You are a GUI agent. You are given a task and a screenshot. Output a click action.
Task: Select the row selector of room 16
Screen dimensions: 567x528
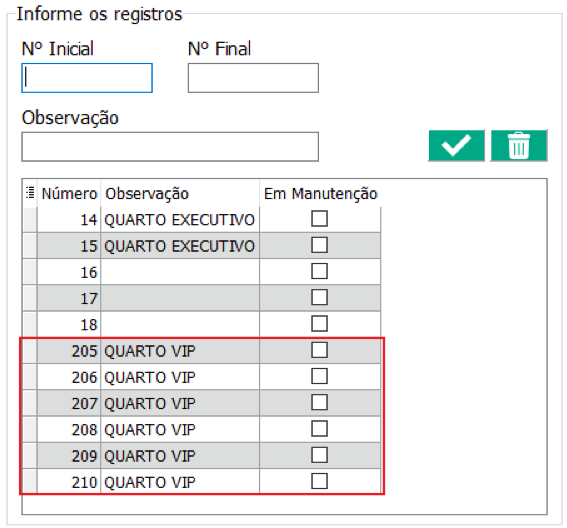(30, 272)
